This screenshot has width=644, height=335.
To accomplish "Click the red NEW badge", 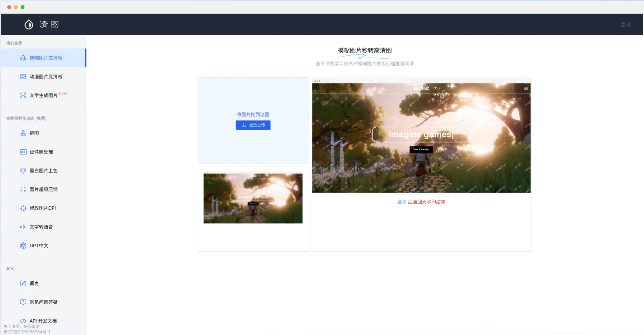I will pyautogui.click(x=63, y=94).
